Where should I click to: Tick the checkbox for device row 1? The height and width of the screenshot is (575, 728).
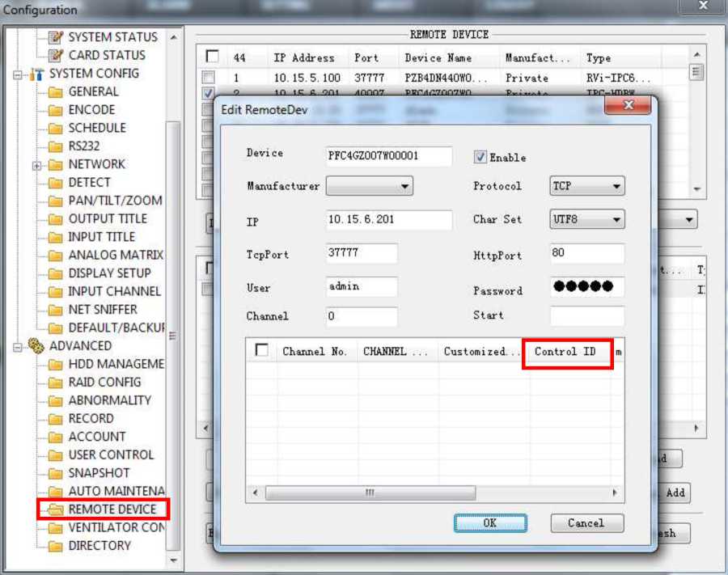click(209, 78)
